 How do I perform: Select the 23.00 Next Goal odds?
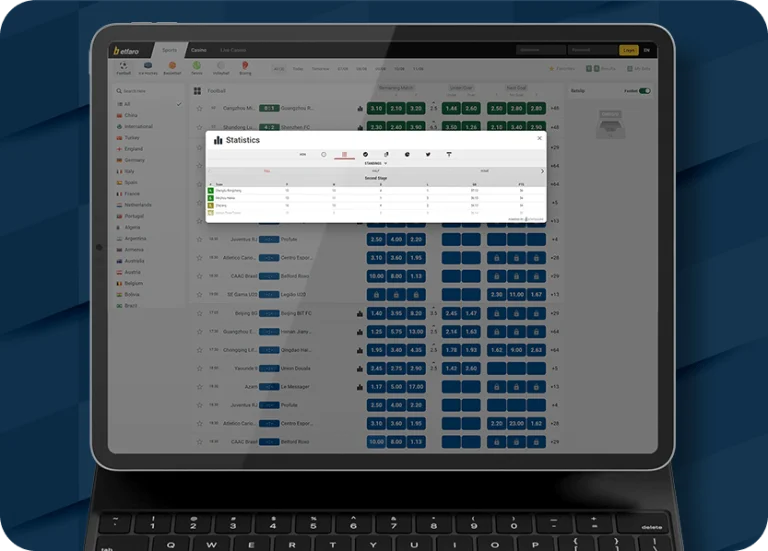click(x=516, y=424)
